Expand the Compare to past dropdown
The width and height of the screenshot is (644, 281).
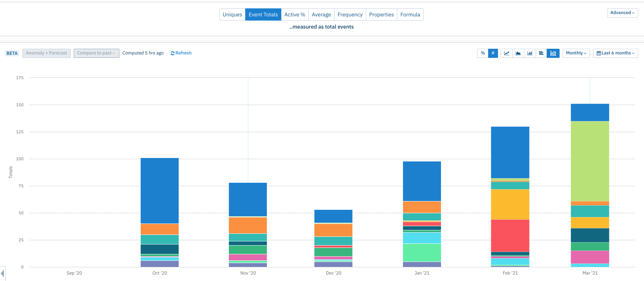pos(97,53)
